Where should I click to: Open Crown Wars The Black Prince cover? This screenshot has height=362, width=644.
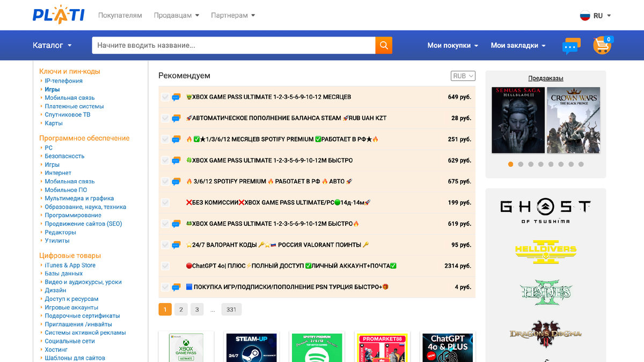(x=573, y=120)
